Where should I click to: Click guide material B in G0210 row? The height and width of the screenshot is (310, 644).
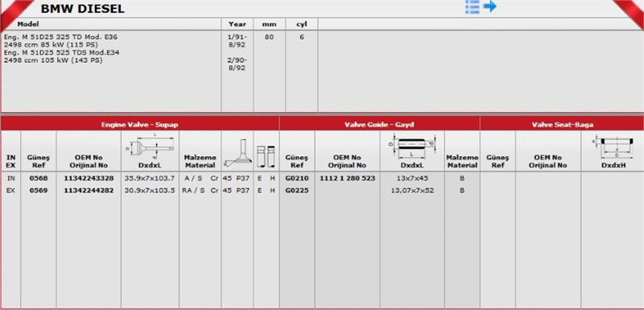[x=462, y=178]
